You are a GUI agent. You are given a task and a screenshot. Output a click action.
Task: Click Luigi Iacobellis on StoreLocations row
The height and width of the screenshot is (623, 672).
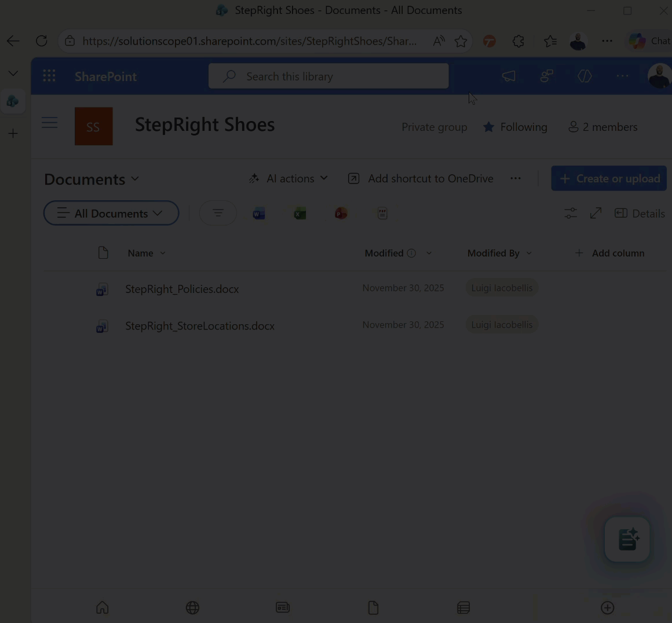click(x=502, y=325)
